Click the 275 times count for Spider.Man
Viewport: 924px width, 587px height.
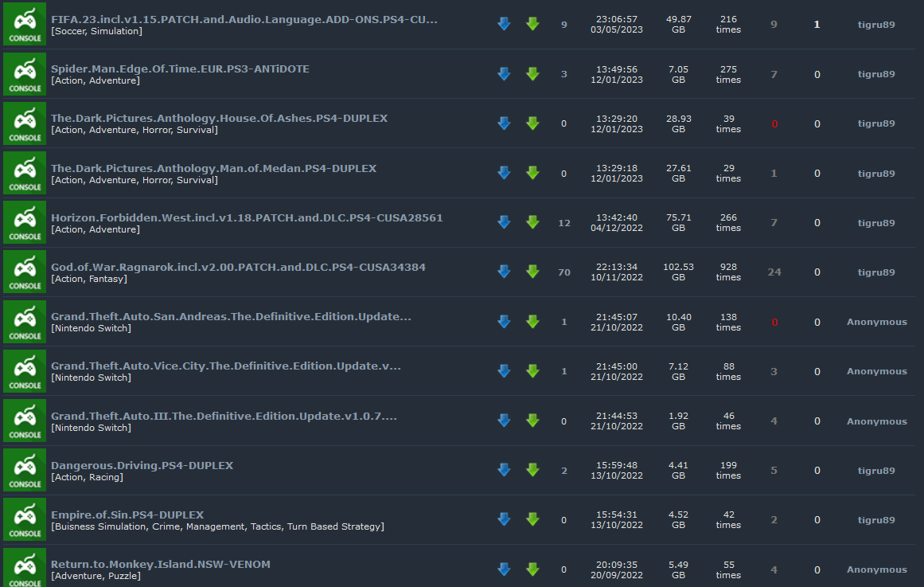[x=728, y=74]
